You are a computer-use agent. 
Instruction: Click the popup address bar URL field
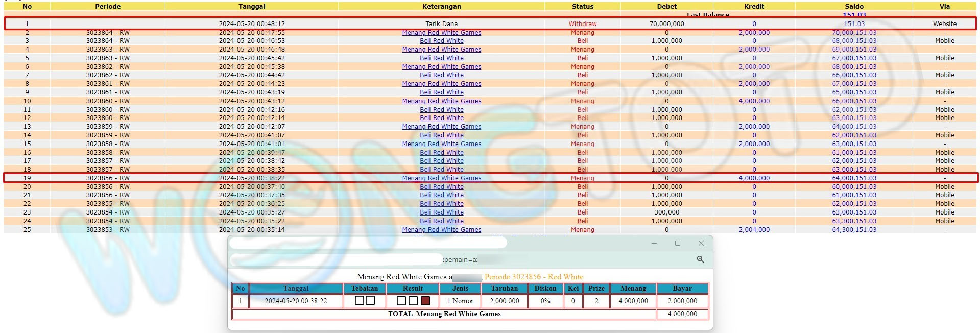coord(337,259)
